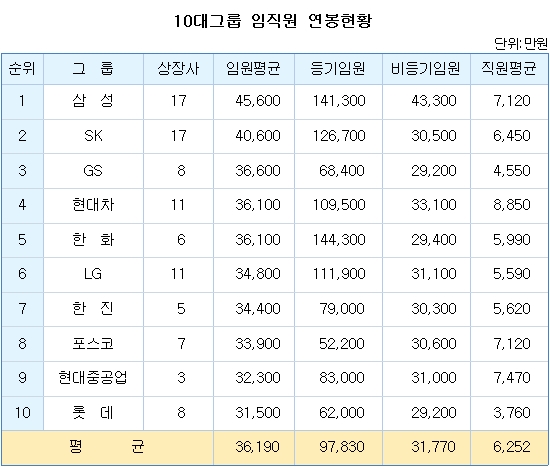Click the 평균 summary row label
This screenshot has height=469, width=550.
(x=107, y=447)
